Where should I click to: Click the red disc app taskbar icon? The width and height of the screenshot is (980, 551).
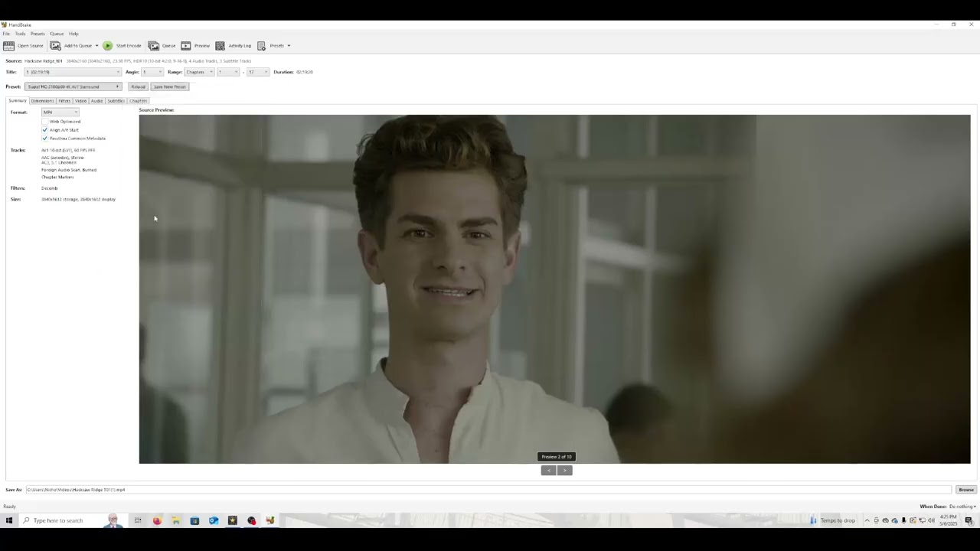coord(251,520)
